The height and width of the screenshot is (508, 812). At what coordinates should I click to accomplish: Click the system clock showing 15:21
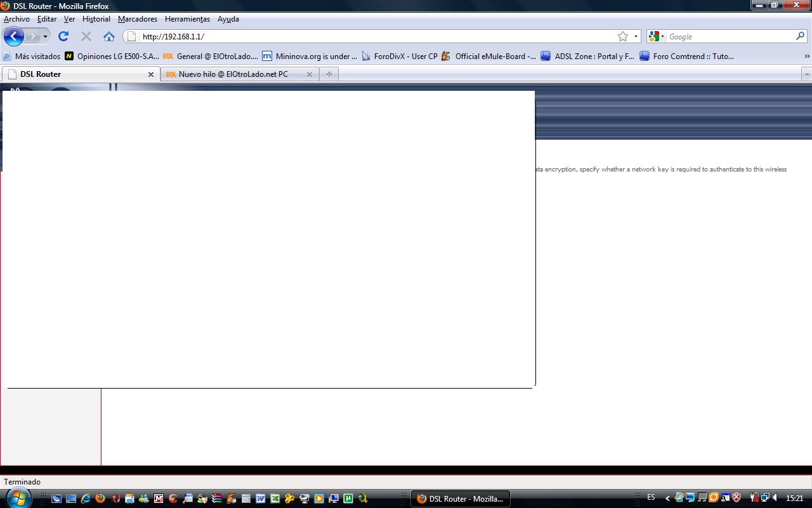(794, 498)
